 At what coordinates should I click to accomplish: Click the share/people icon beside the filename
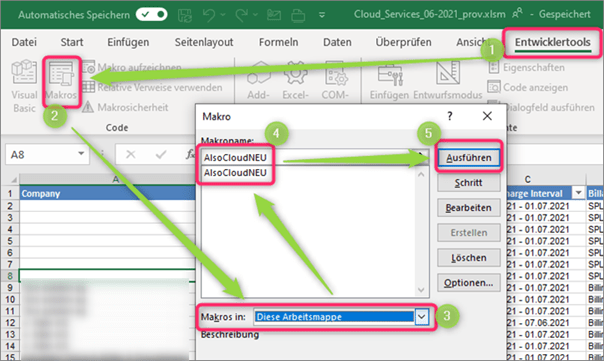click(518, 13)
